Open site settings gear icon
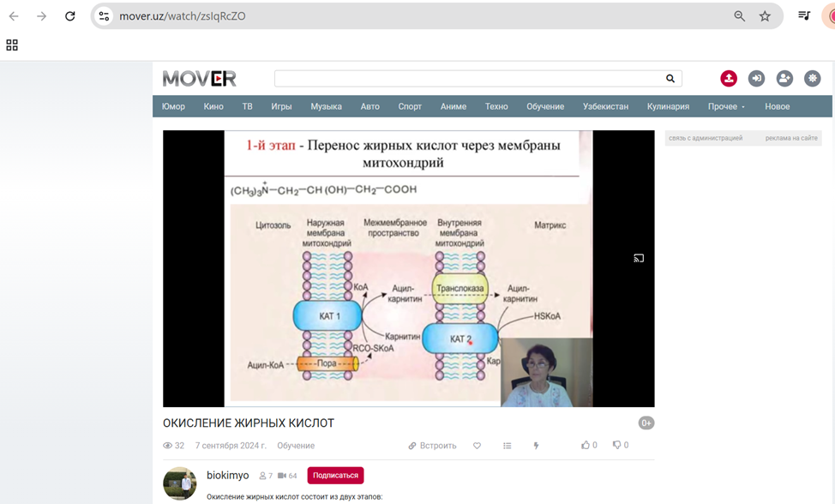Viewport: 835px width, 504px height. coord(812,79)
